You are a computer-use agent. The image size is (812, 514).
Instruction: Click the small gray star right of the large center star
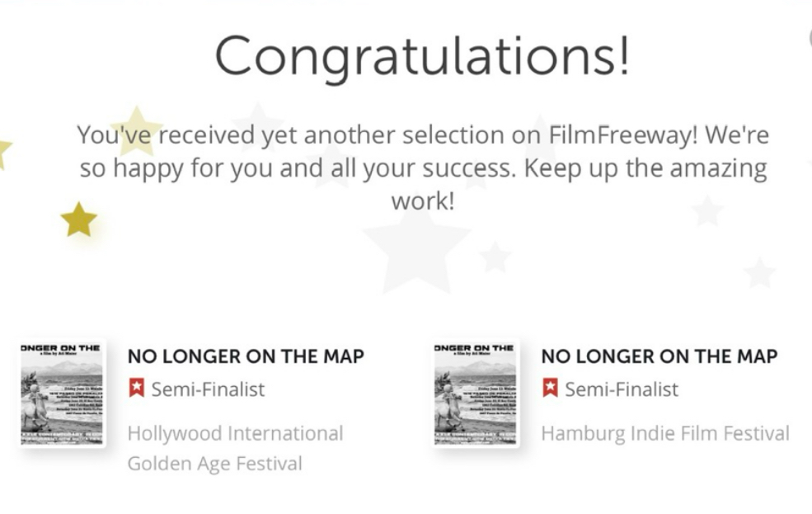click(495, 257)
